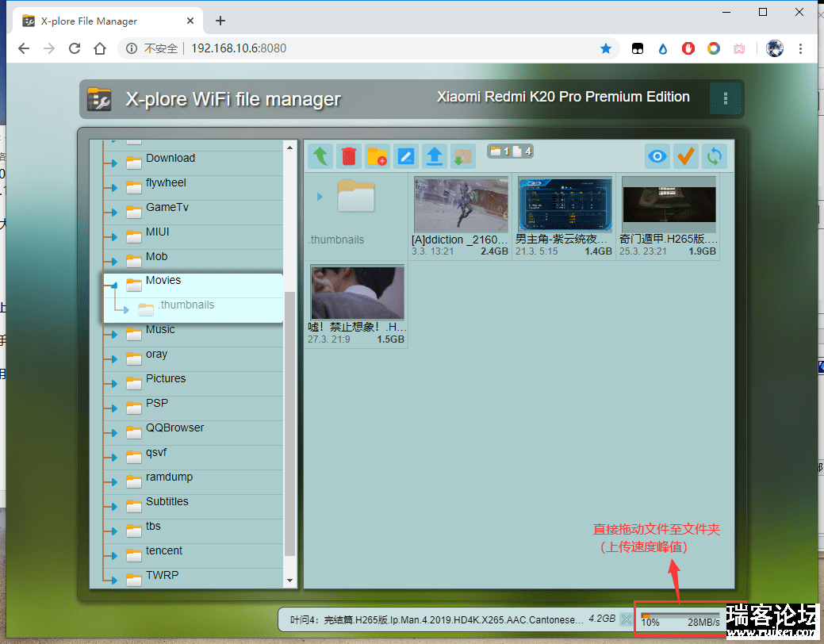
Task: Open the site info icon next to 不安全
Action: tap(132, 49)
